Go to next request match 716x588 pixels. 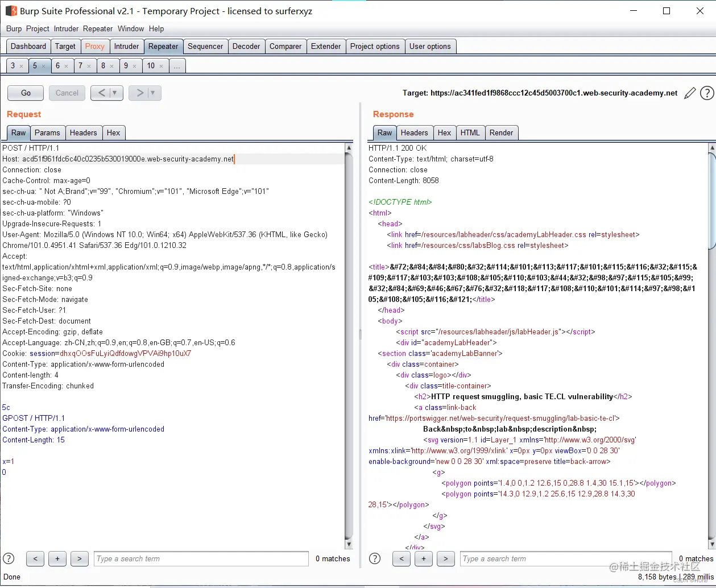80,558
